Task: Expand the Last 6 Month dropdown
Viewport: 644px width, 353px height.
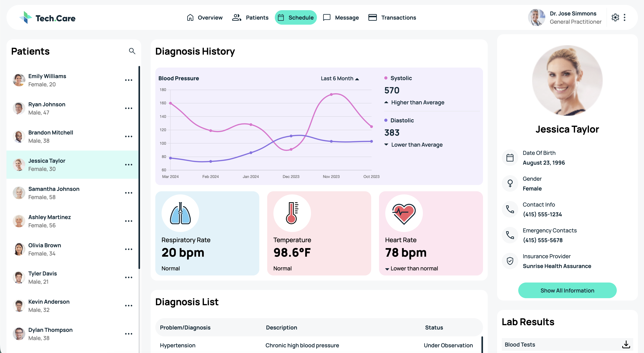Action: [340, 79]
